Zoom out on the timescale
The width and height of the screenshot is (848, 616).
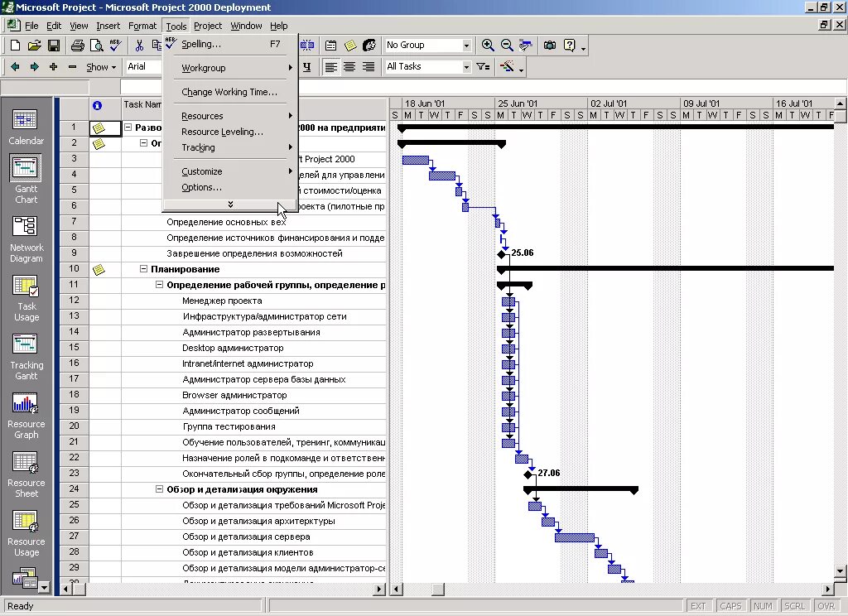pyautogui.click(x=507, y=46)
